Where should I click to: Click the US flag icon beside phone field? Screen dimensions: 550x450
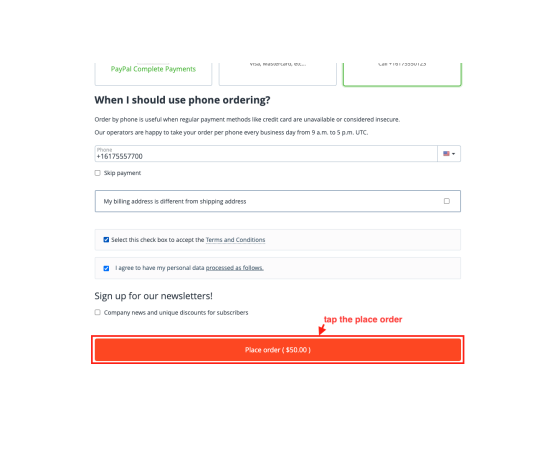pos(446,154)
